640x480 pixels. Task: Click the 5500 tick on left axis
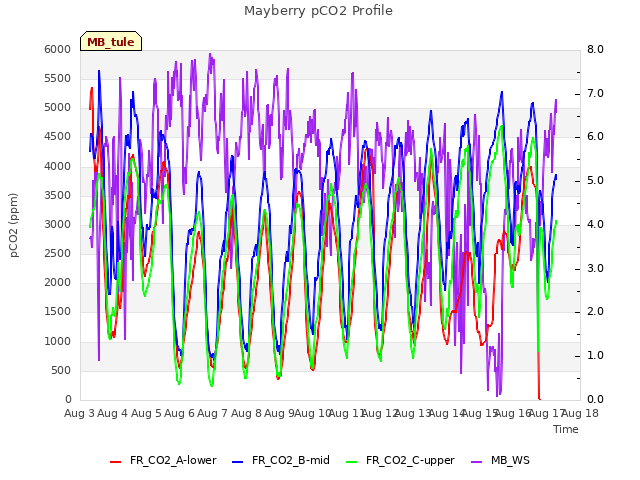[x=58, y=78]
